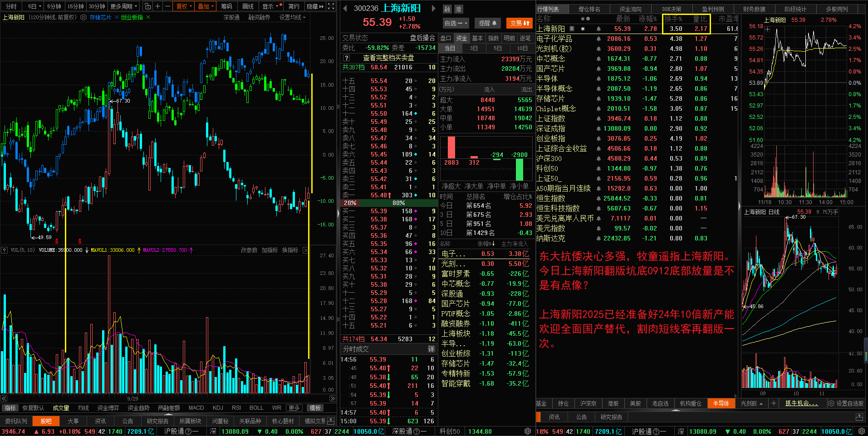Click the 详 details icon in 分时成交

pos(431,349)
